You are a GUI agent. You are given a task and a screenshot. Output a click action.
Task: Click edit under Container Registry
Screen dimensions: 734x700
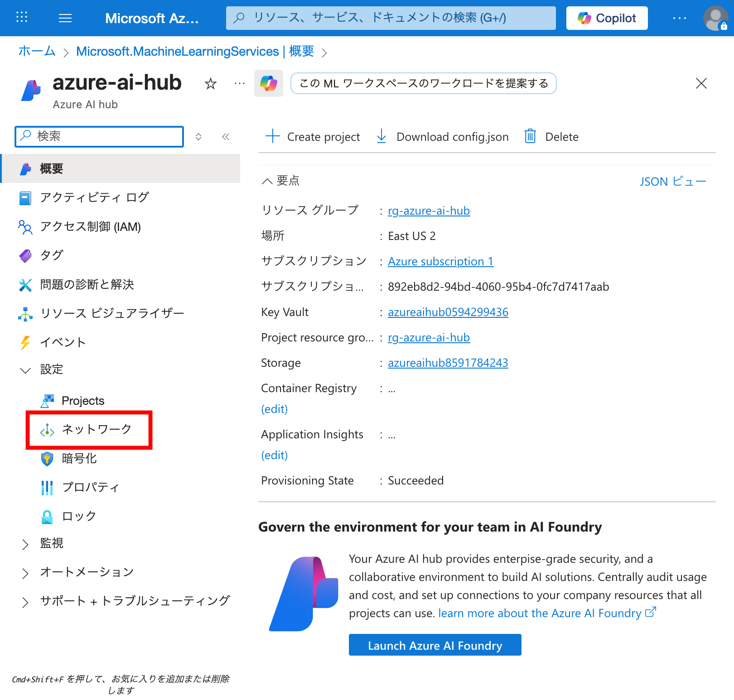[275, 409]
